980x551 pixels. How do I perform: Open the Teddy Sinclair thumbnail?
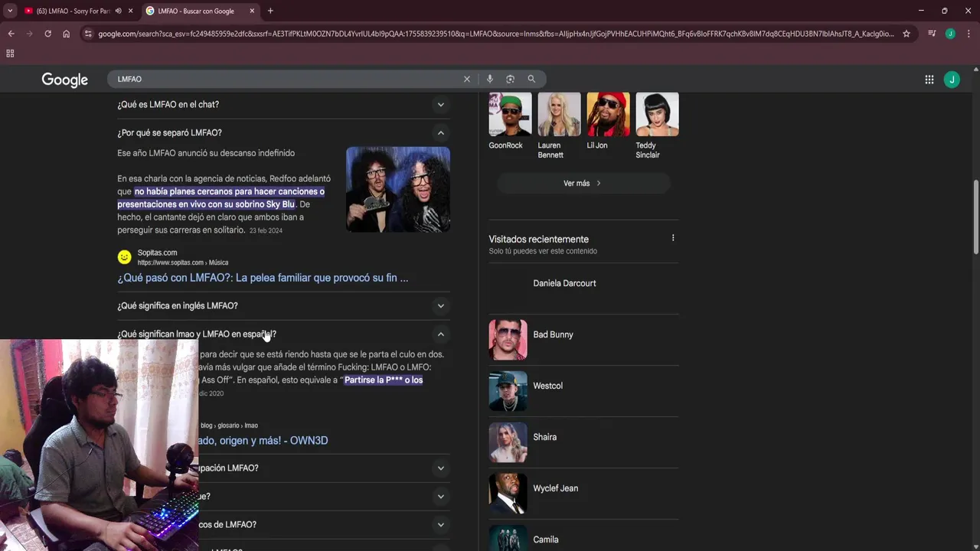click(657, 115)
